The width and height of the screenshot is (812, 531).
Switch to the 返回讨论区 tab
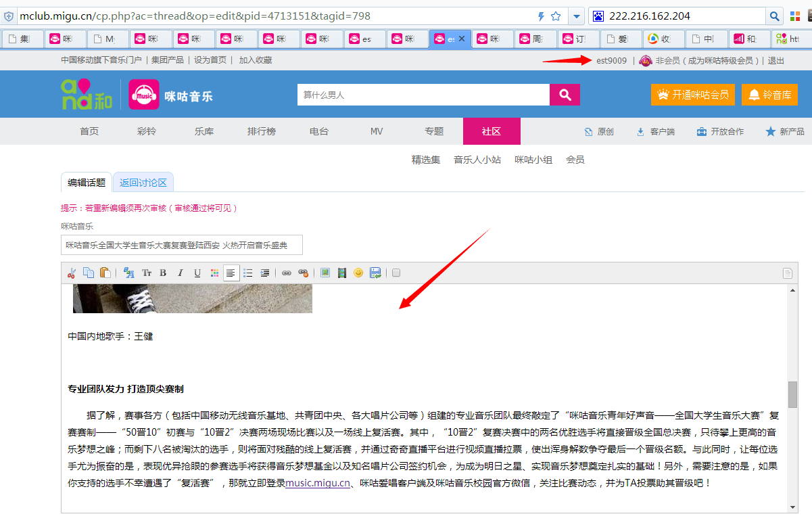tap(143, 183)
